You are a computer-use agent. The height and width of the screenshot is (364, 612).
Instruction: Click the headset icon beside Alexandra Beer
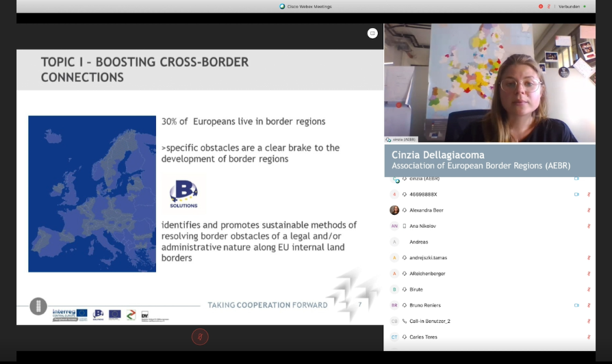(x=405, y=210)
